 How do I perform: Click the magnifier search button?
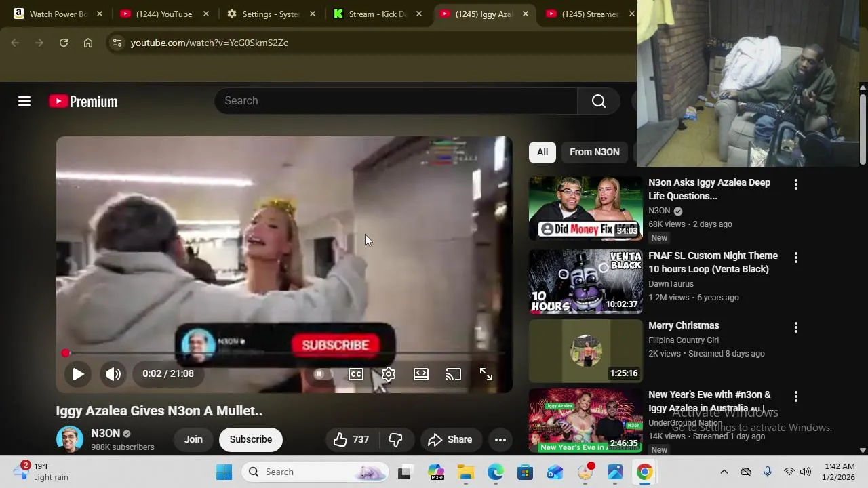click(x=599, y=101)
